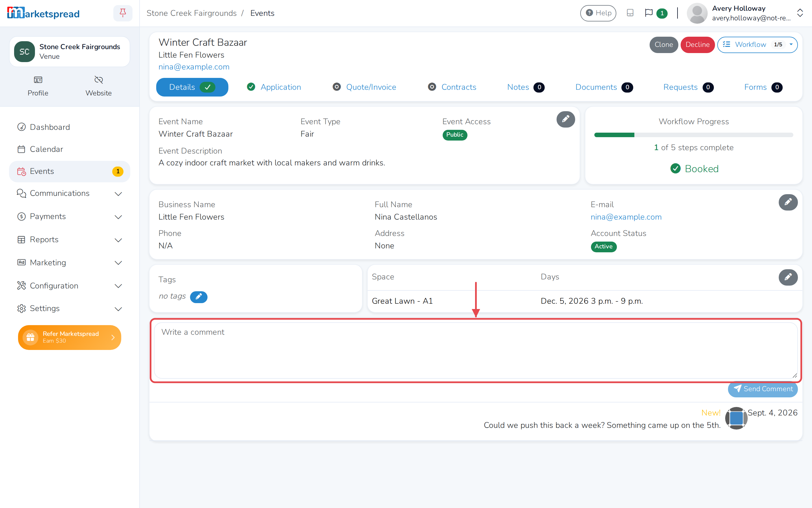Focus the Write a comment field

point(476,351)
